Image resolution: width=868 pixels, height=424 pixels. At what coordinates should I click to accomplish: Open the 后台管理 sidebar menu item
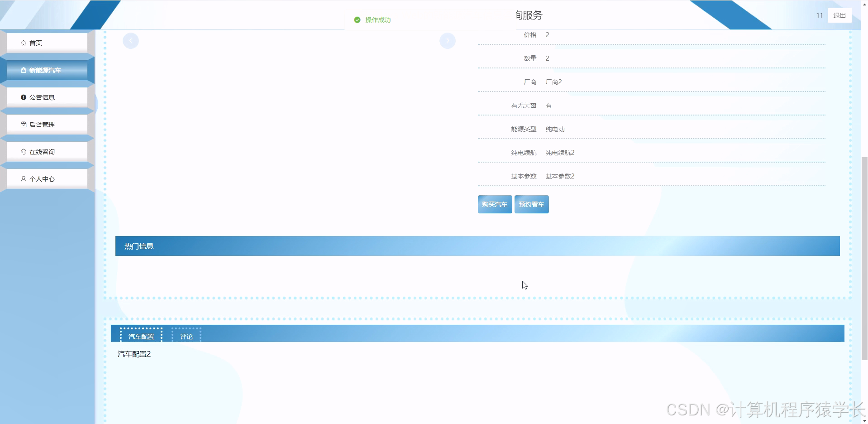click(47, 125)
